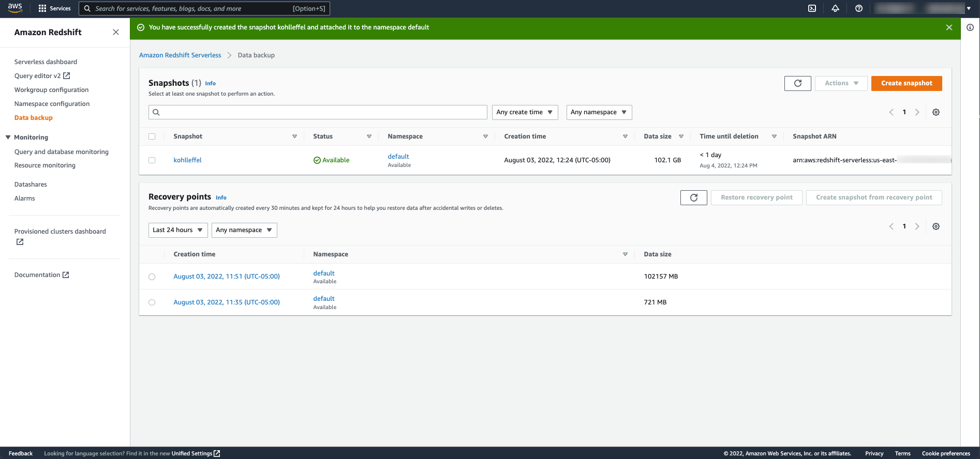Go to next page of Snapshots
980x459 pixels.
tap(917, 112)
